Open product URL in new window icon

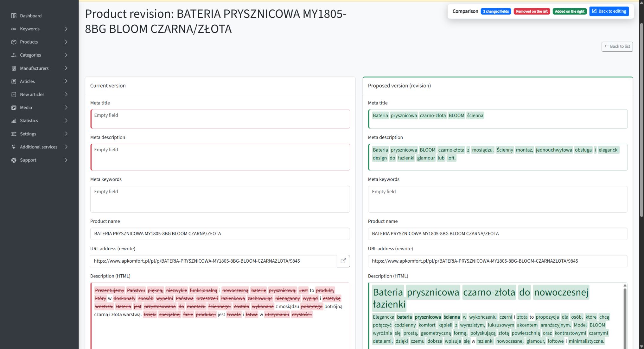coord(343,261)
